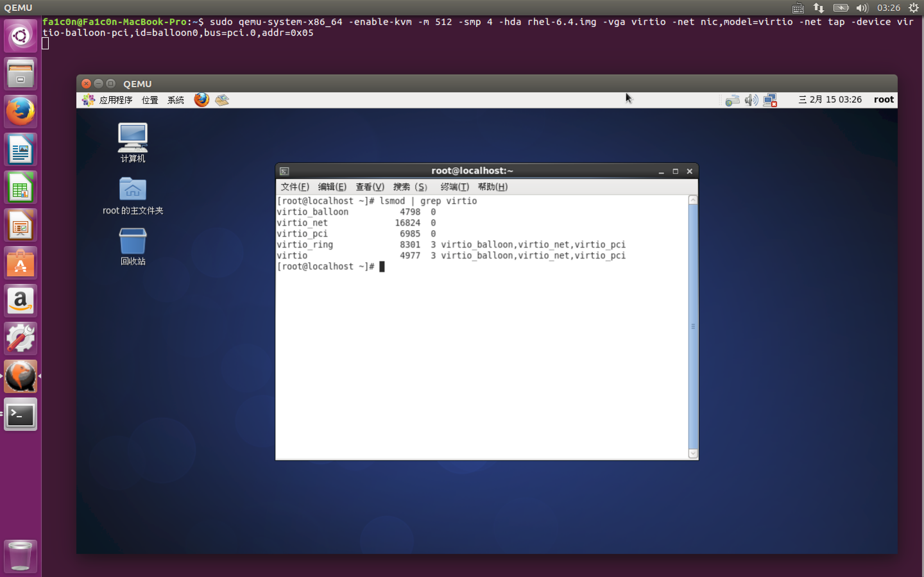The image size is (924, 577).
Task: Open the 文件(F) menu in terminal
Action: click(x=295, y=187)
